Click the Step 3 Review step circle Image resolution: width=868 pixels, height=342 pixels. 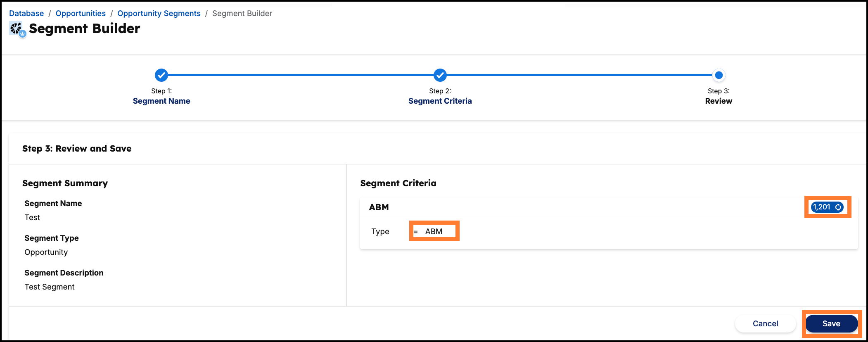click(719, 75)
